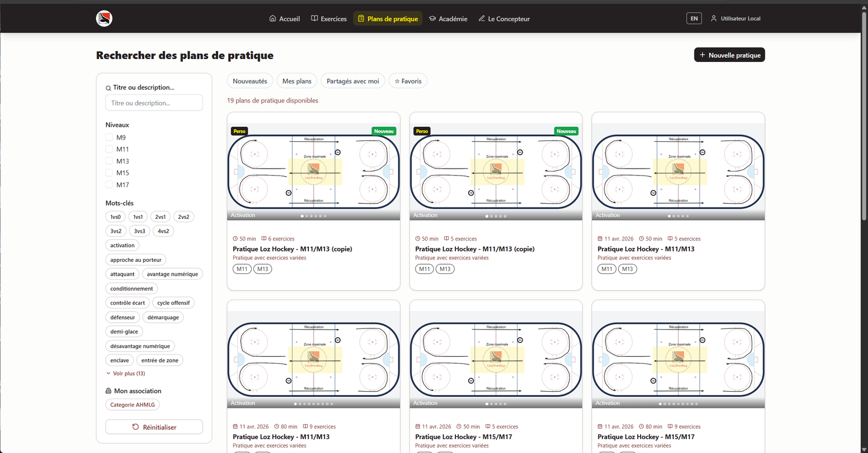Filter by Favoris star tab
Screen dimensions: 868x453
[x=408, y=81]
